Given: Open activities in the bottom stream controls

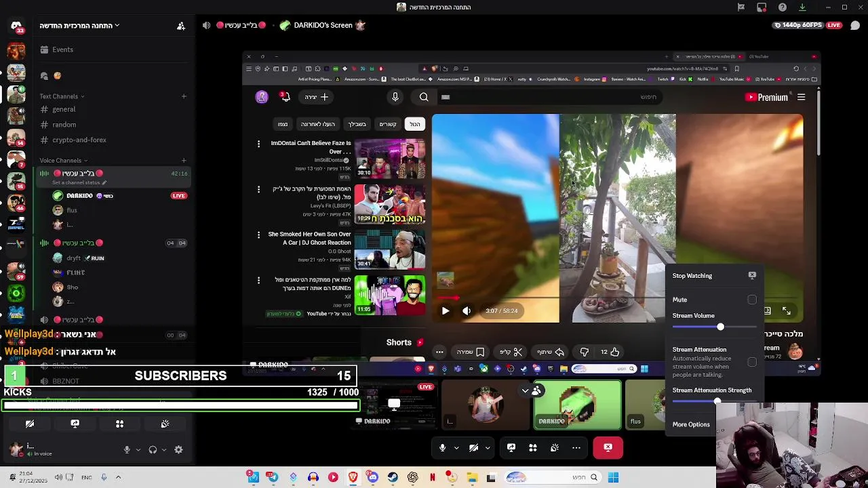Looking at the screenshot, I should point(533,447).
